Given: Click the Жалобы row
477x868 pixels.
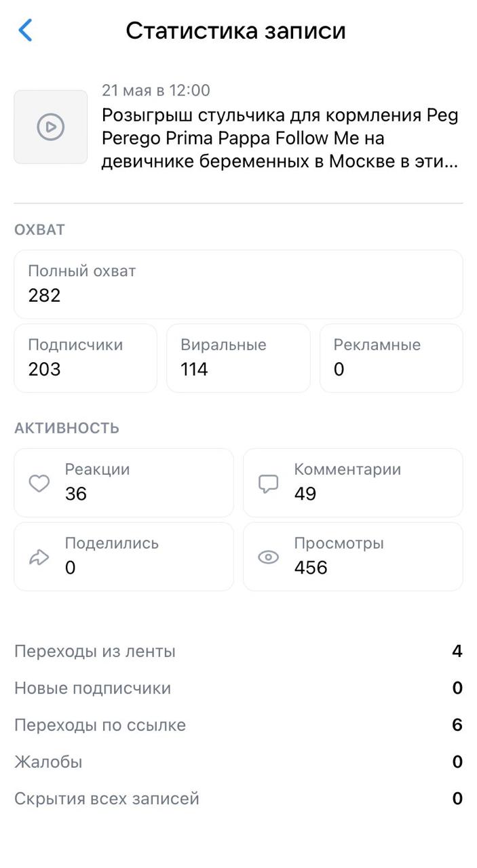Looking at the screenshot, I should [238, 762].
